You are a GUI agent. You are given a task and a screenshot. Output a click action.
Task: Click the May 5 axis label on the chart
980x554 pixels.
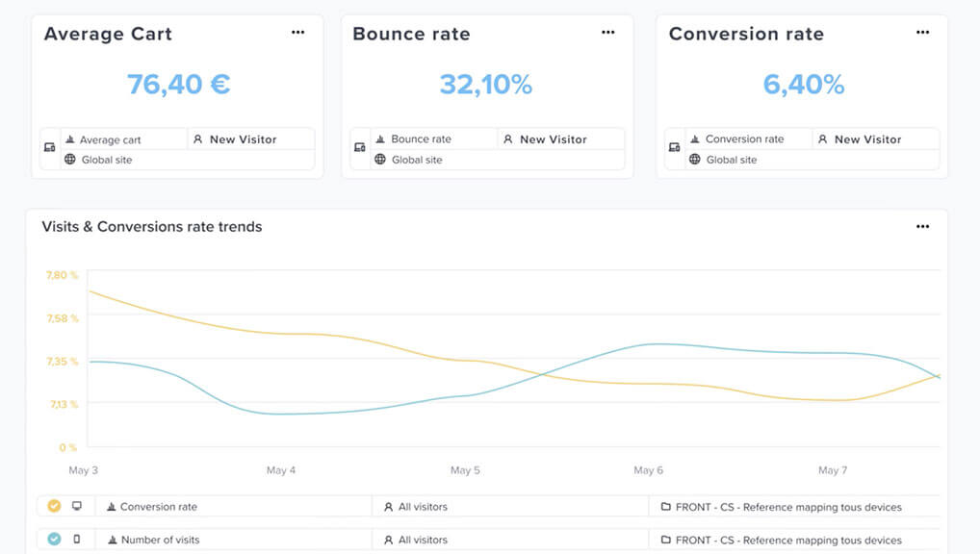tap(464, 470)
